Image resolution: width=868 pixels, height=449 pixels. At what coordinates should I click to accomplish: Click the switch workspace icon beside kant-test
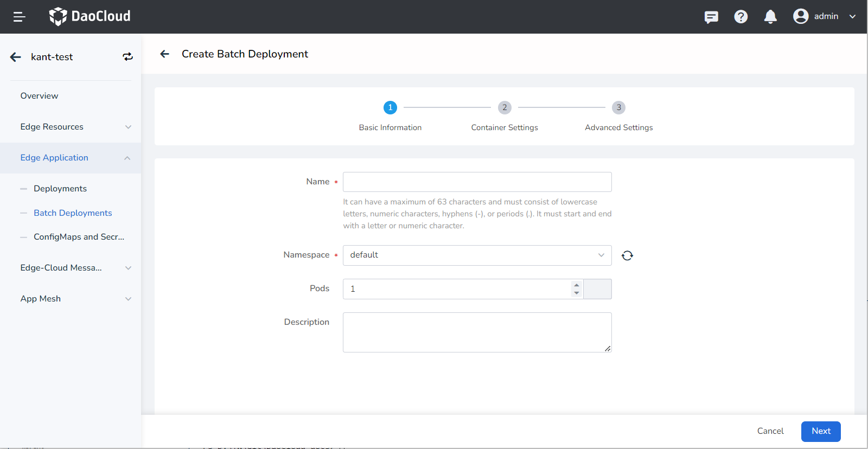(127, 57)
